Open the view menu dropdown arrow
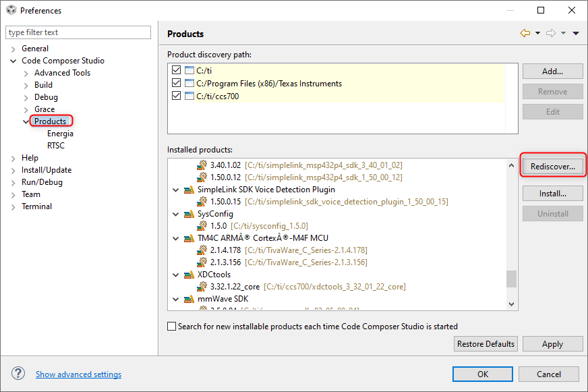 [x=576, y=33]
